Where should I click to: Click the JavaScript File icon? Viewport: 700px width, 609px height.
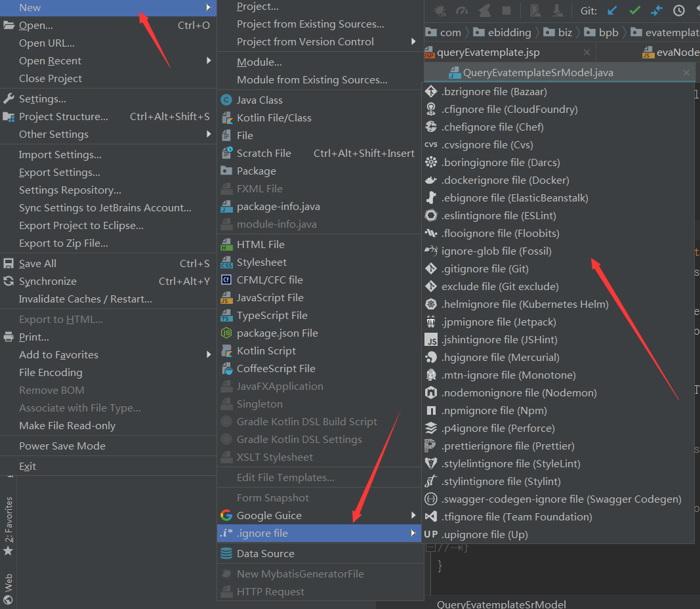pyautogui.click(x=227, y=298)
